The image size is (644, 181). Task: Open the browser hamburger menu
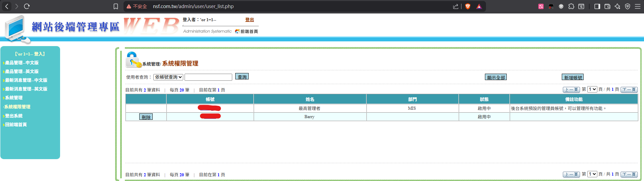coord(638,6)
